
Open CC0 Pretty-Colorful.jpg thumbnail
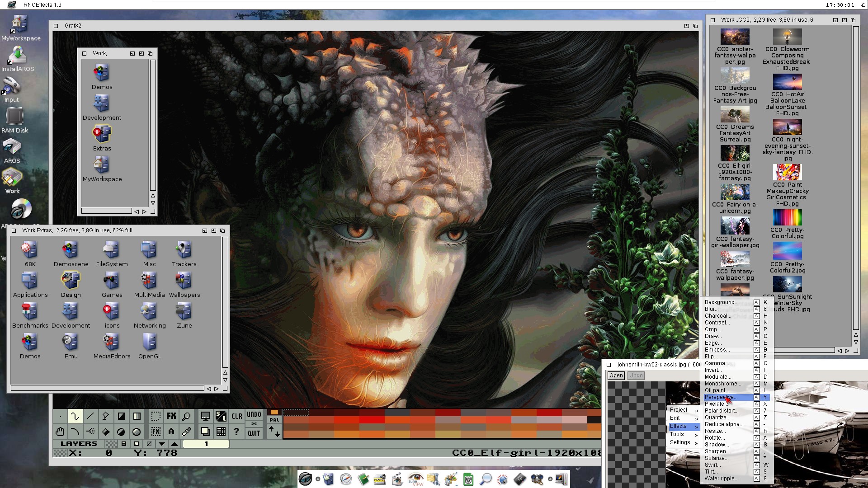[787, 224]
